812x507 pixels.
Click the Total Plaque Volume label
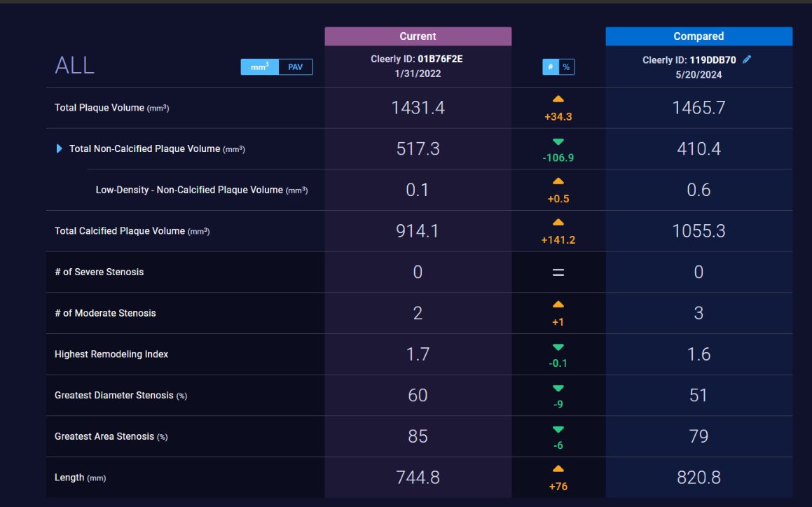tap(112, 108)
